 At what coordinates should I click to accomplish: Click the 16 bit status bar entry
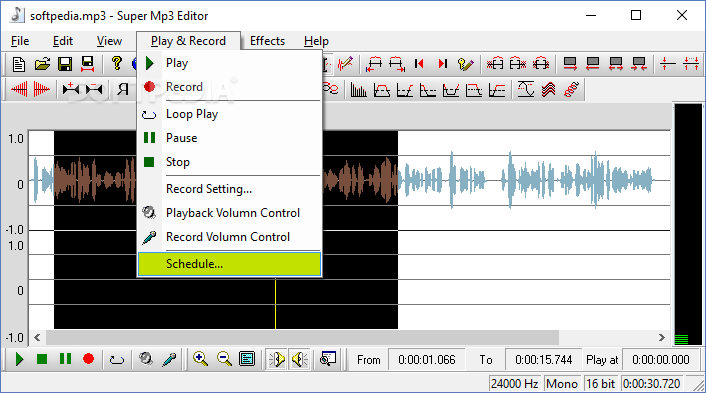(x=601, y=384)
